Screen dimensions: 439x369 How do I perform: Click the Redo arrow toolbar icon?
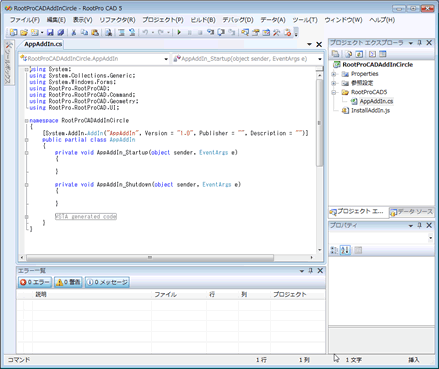pos(161,32)
